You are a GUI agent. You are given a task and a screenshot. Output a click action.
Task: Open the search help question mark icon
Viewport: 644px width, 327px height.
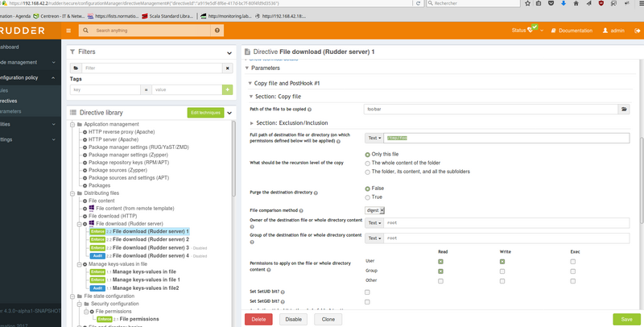pyautogui.click(x=217, y=31)
